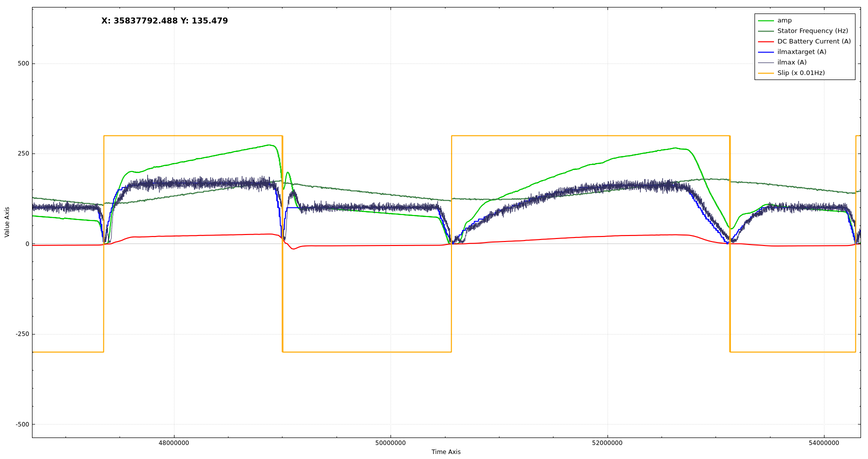
Task: Select the 'ilmaxtarget (A)' legend entry
Action: click(801, 52)
